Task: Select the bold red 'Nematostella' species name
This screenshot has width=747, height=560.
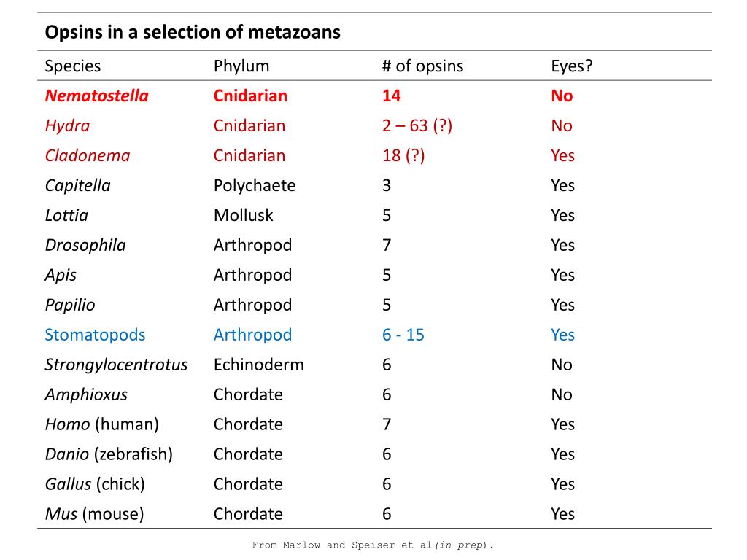Action: [x=97, y=96]
